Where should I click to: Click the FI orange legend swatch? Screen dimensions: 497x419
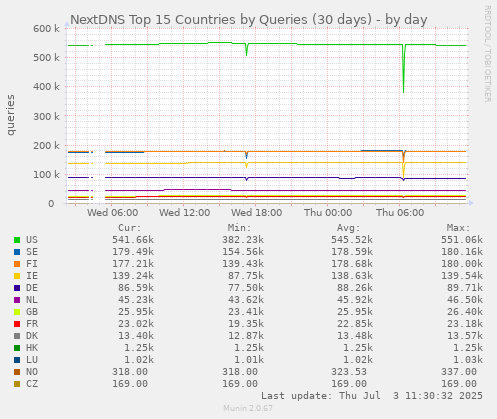coord(17,264)
